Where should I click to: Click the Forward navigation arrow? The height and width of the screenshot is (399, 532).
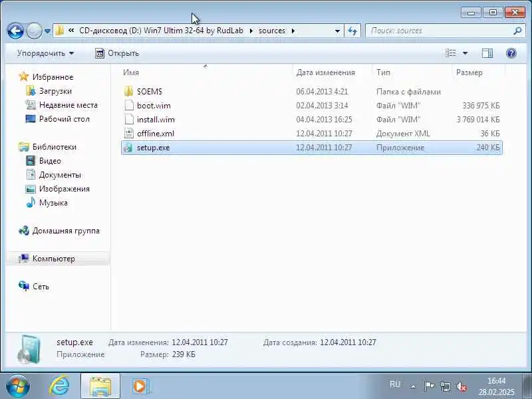34,31
